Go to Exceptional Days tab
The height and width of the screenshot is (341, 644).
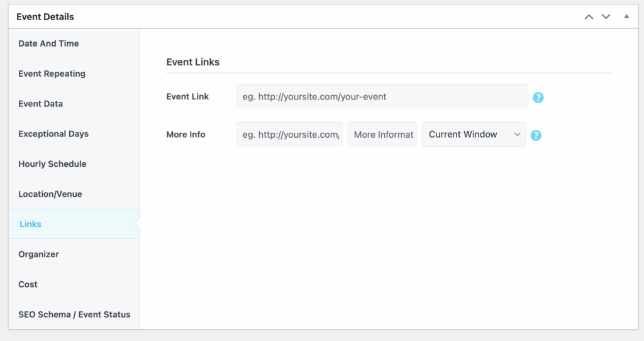pyautogui.click(x=53, y=134)
